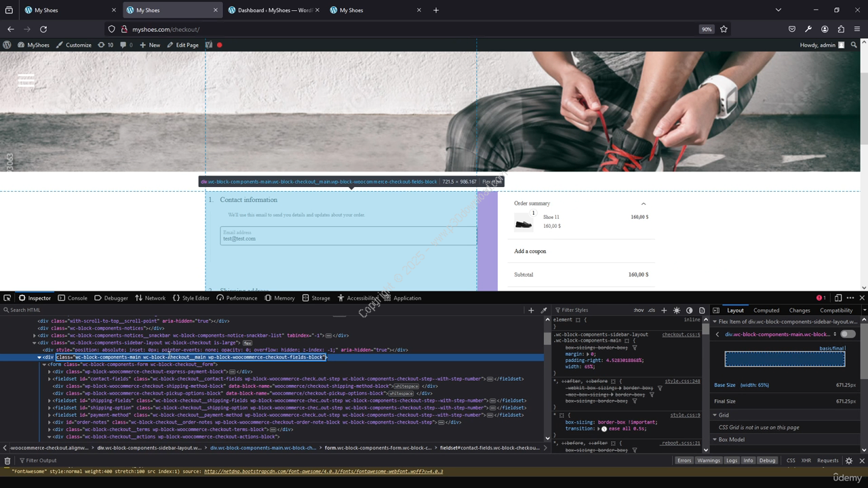Open the style.css:248 source link
The image size is (868, 488).
pyautogui.click(x=682, y=381)
